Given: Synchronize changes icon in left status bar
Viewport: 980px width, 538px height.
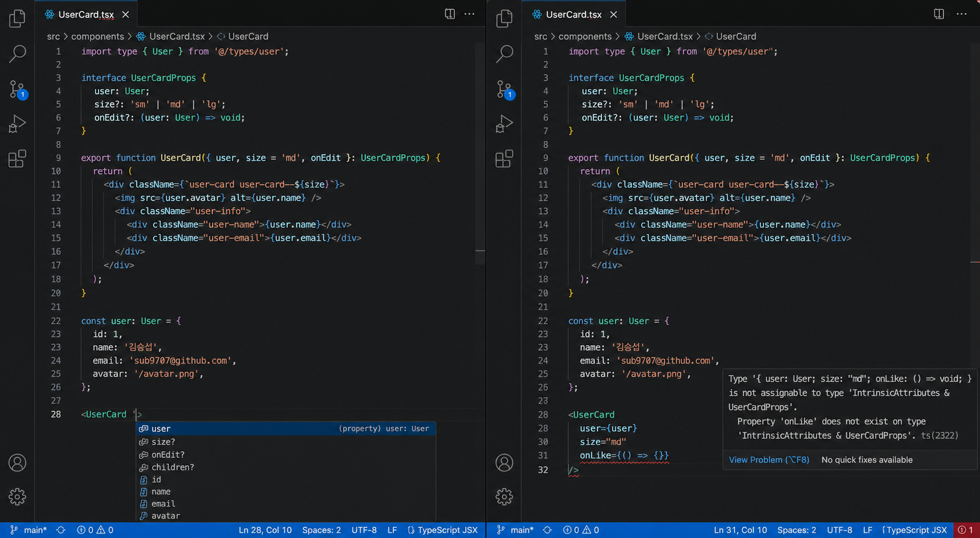Looking at the screenshot, I should pyautogui.click(x=61, y=530).
